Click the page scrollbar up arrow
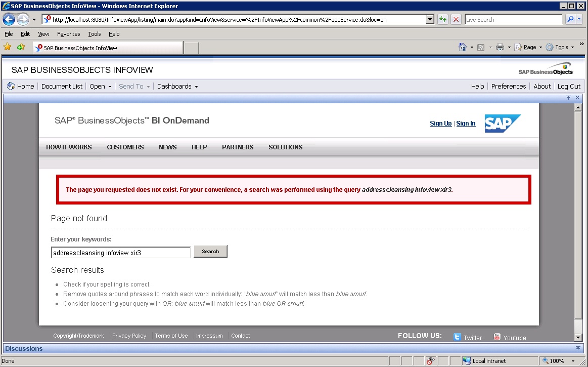588x367 pixels. pyautogui.click(x=578, y=107)
